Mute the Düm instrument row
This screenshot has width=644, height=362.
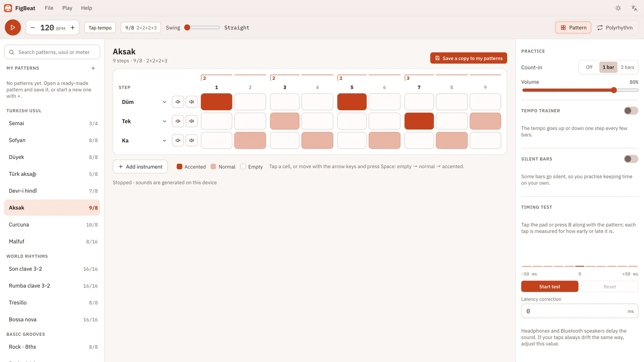pos(178,102)
